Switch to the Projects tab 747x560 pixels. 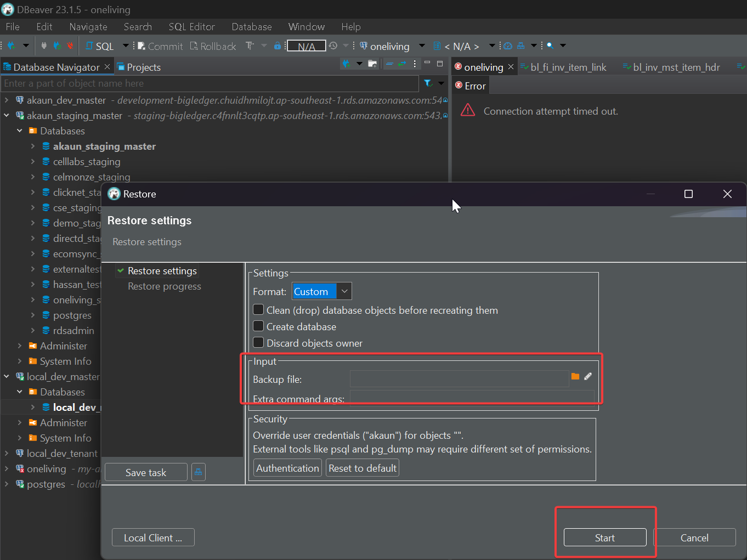pos(143,67)
